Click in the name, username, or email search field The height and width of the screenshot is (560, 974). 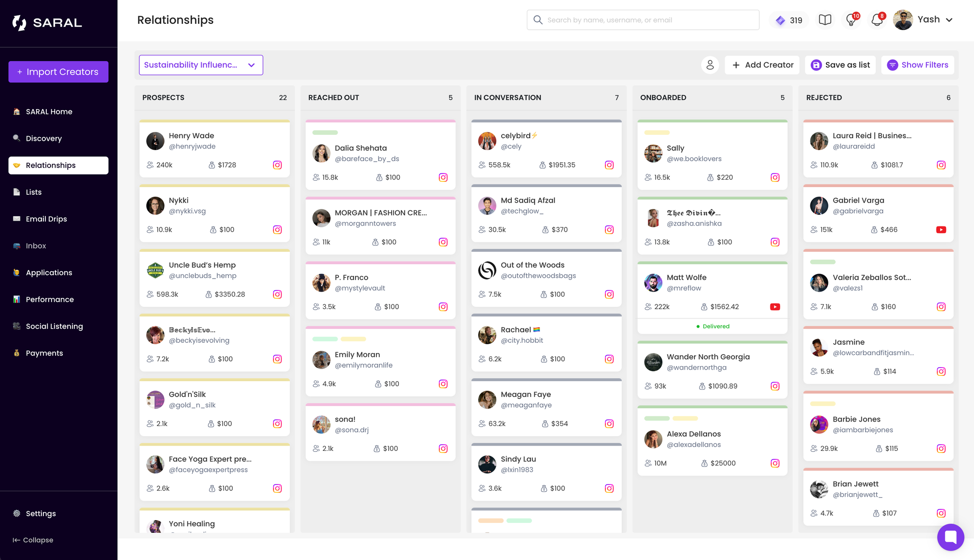[x=643, y=20]
